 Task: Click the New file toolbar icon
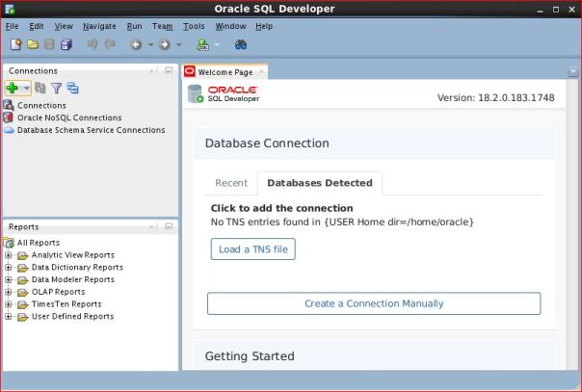pos(16,44)
